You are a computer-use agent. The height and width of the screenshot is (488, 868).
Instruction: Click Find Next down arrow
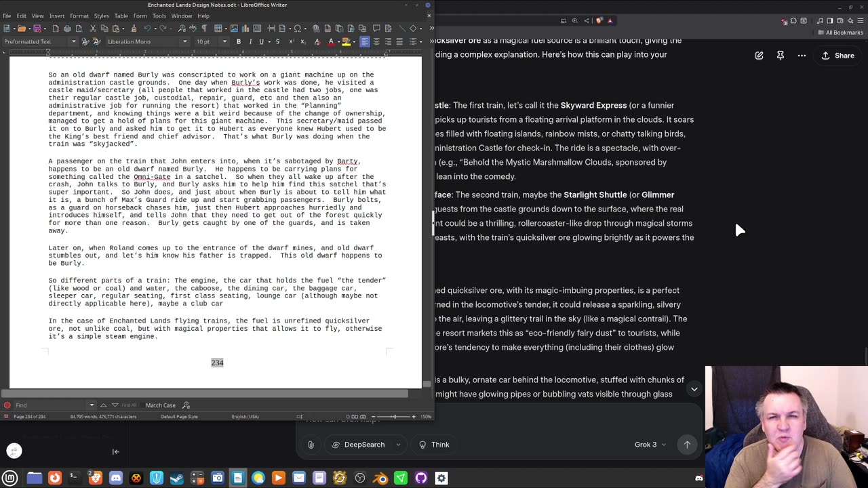tap(115, 405)
